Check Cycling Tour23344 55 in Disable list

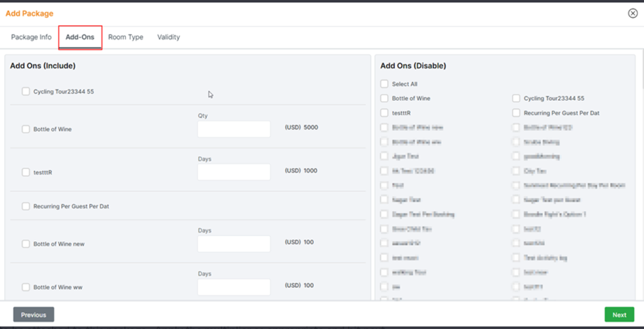(x=517, y=98)
